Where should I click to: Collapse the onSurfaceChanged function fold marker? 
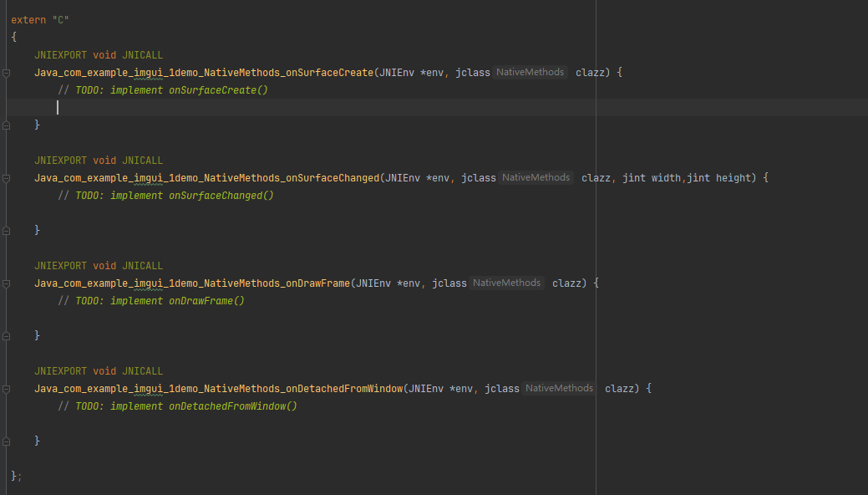6,178
